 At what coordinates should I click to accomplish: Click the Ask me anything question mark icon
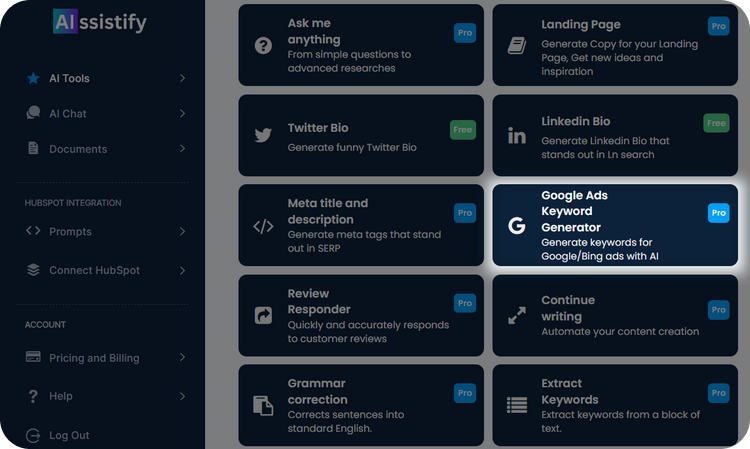coord(263,46)
